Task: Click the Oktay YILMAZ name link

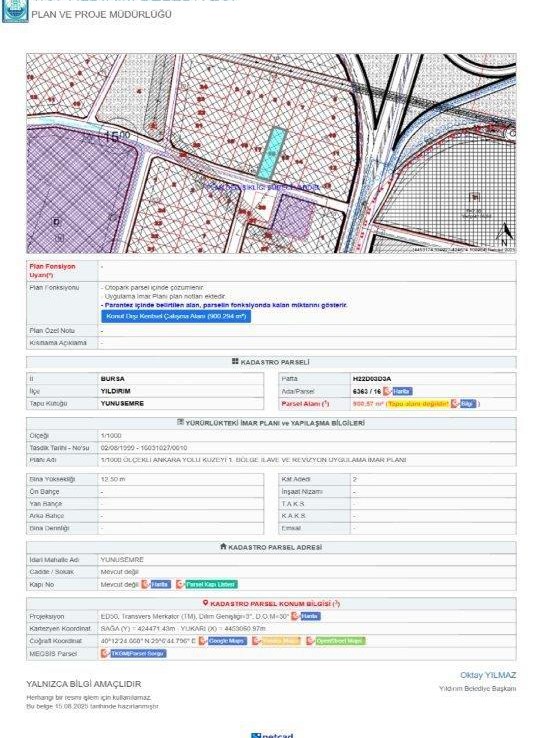Action: [488, 675]
